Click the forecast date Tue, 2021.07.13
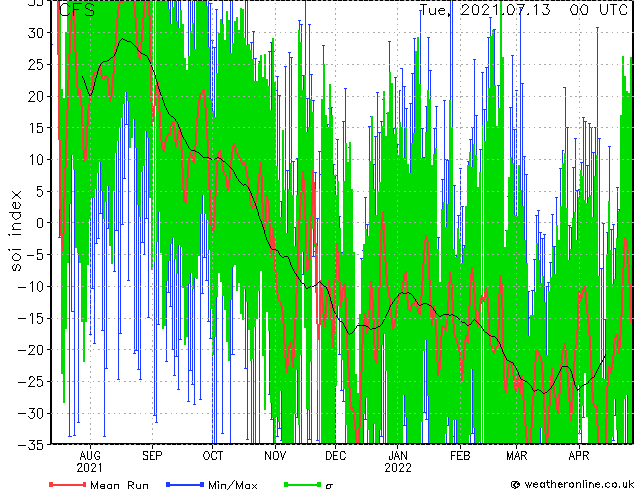The image size is (634, 490). [x=485, y=9]
